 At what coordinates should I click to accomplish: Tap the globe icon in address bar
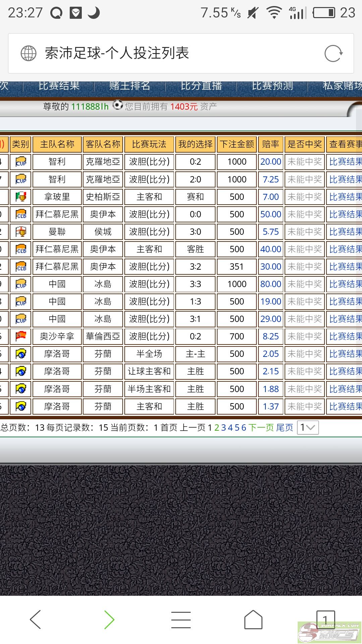coord(28,53)
